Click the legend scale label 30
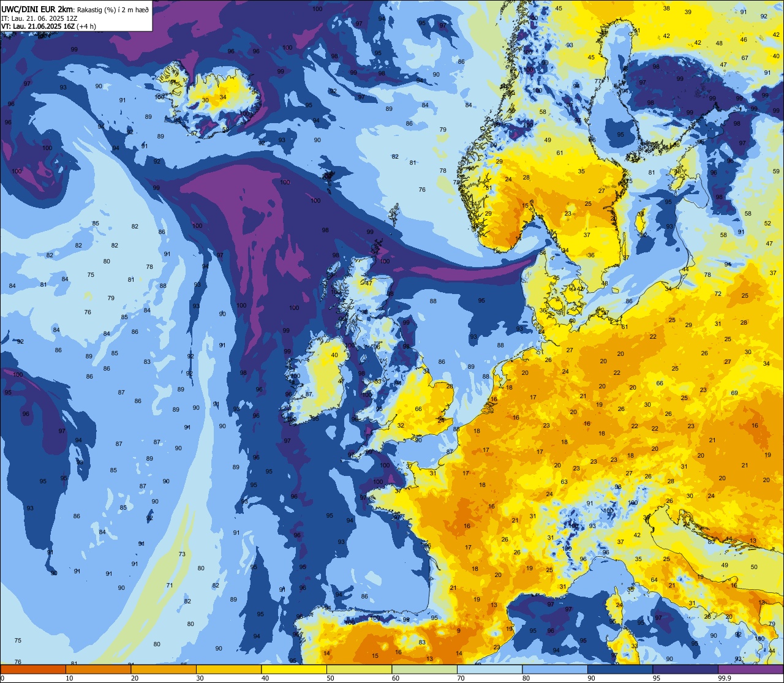784x683 pixels. 200,678
